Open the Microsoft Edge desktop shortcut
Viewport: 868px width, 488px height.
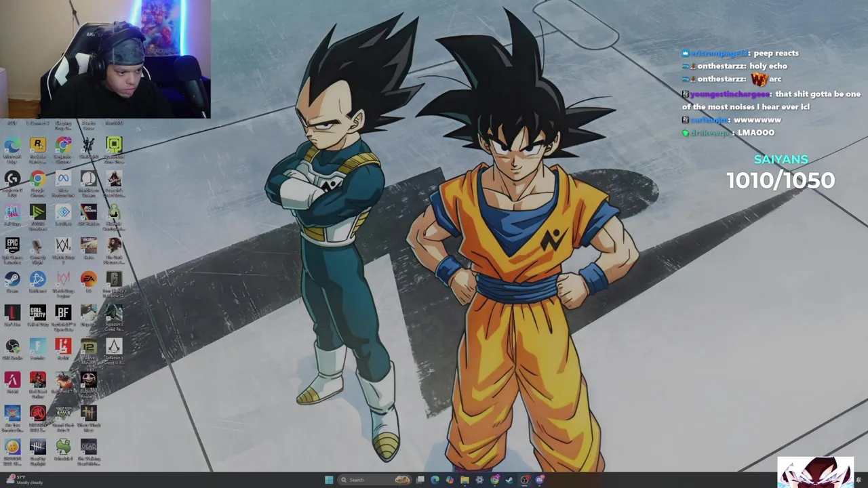click(12, 150)
